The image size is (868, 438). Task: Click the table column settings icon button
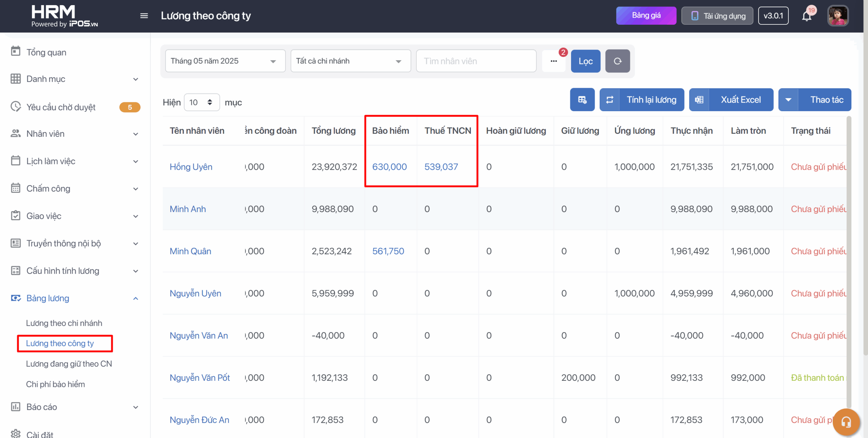click(x=582, y=100)
